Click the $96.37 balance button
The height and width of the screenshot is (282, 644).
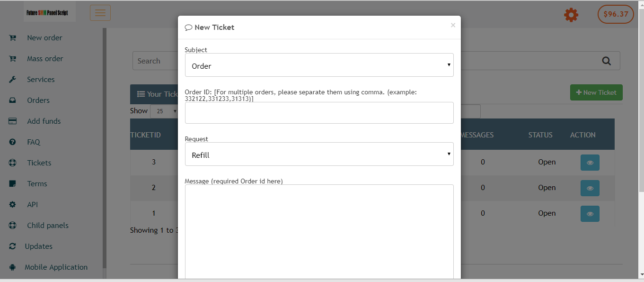616,14
